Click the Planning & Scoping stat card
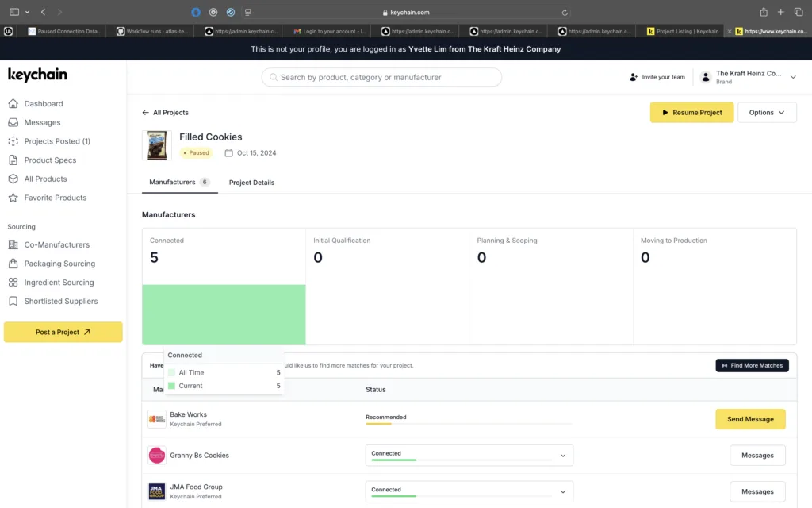This screenshot has height=508, width=812. pos(551,287)
